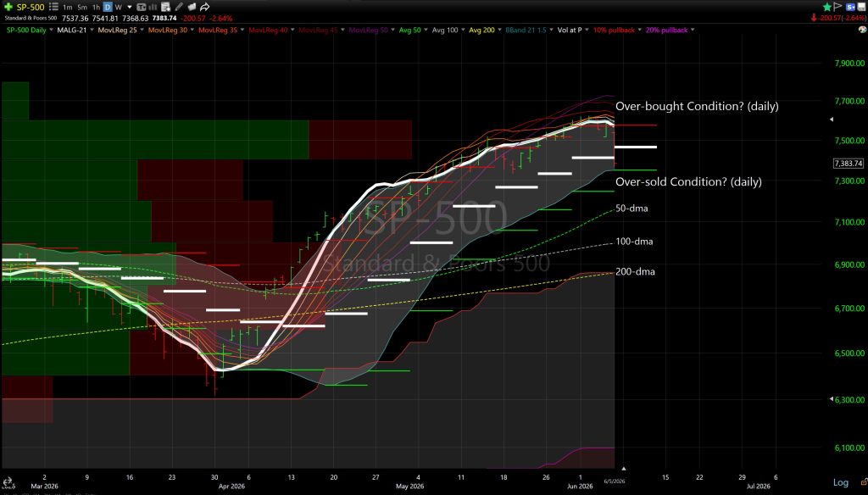Click the scale lock icon at bottom right
This screenshot has height=495, width=868.
(864, 482)
